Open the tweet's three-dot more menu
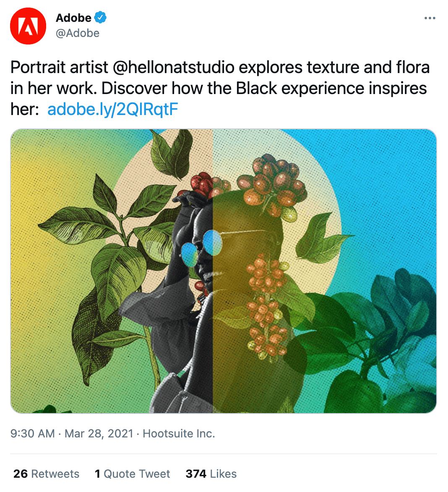This screenshot has width=448, height=492. [x=430, y=18]
